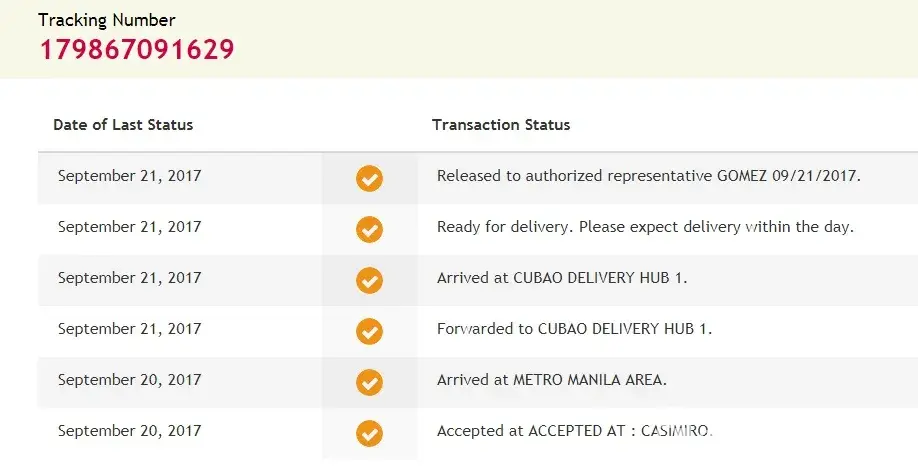Click checkmark icon beside Ready for delivery
This screenshot has height=470, width=918.
(369, 229)
